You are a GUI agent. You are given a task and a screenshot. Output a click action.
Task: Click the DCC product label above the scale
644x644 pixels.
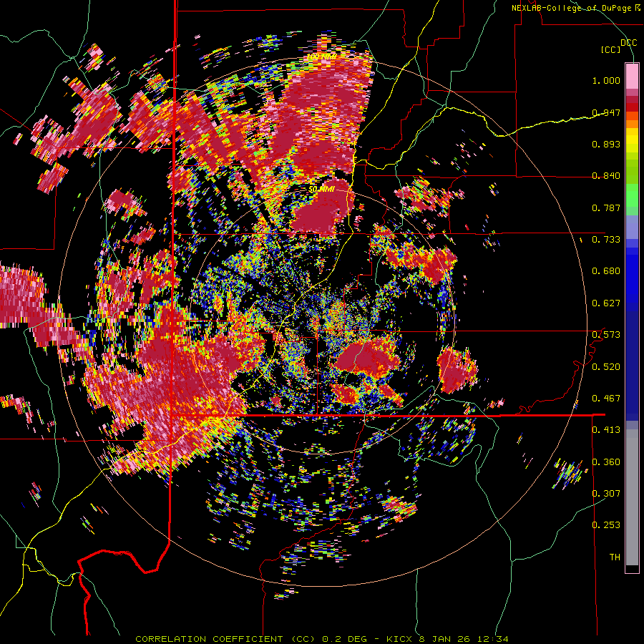click(629, 43)
